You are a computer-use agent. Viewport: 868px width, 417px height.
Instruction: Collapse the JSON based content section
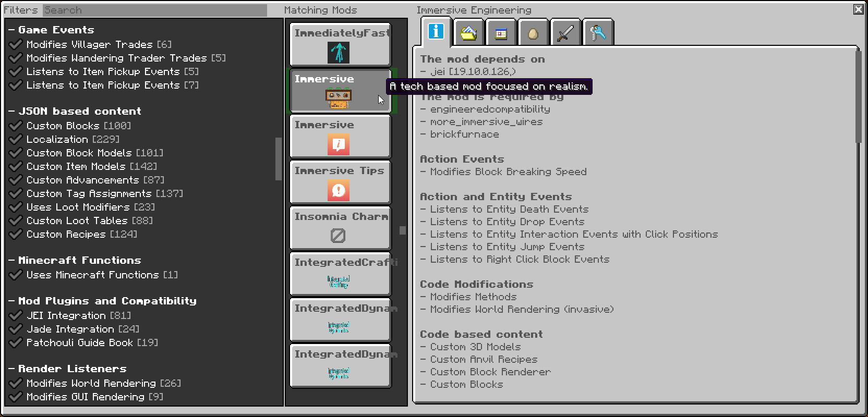click(11, 112)
